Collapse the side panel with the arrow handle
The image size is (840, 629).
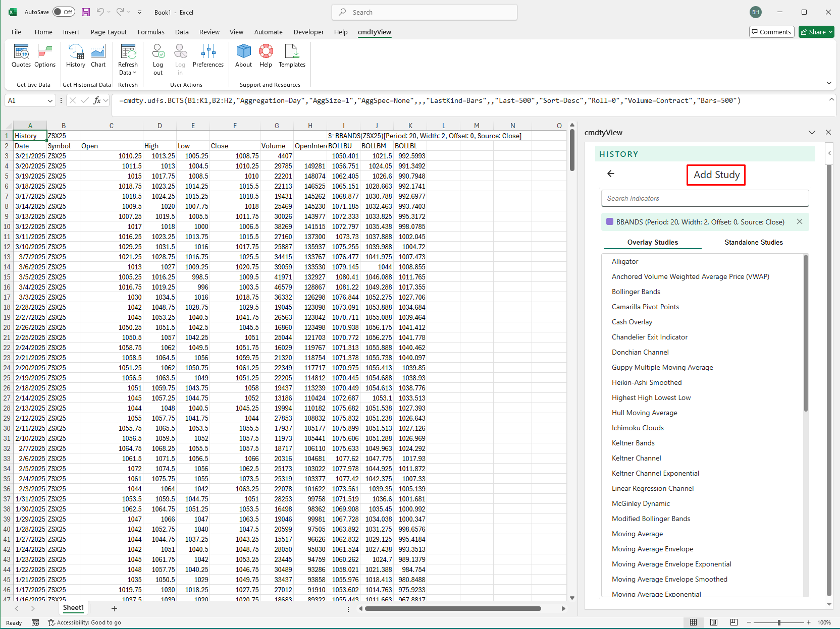pos(829,153)
